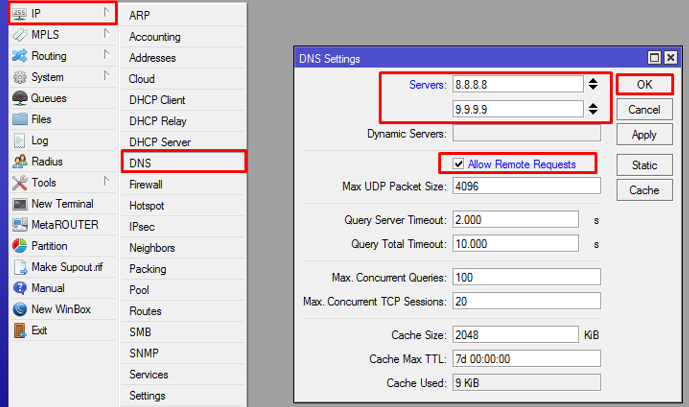Screen dimensions: 689x407
Task: Open Cloud in IP submenu
Action: (183, 79)
